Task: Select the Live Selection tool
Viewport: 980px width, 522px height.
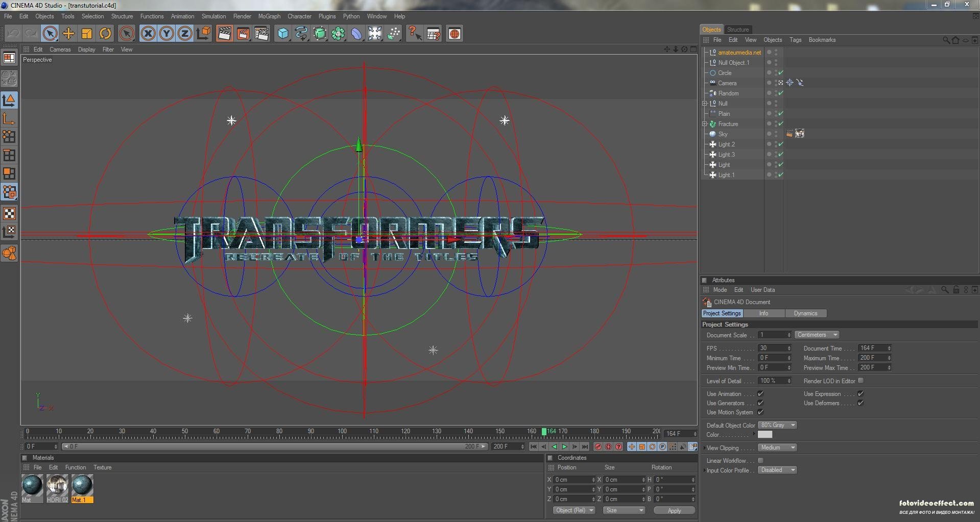Action: pos(50,34)
